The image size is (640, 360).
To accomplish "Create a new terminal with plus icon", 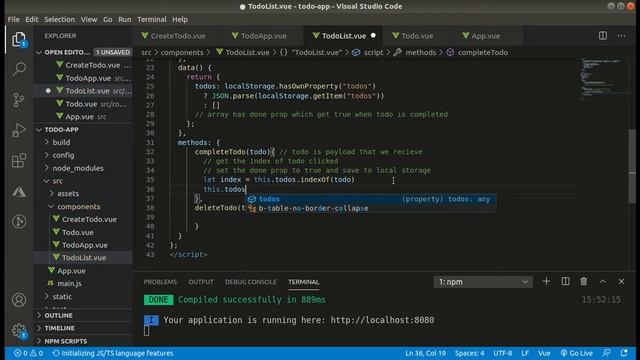I will click(x=546, y=282).
